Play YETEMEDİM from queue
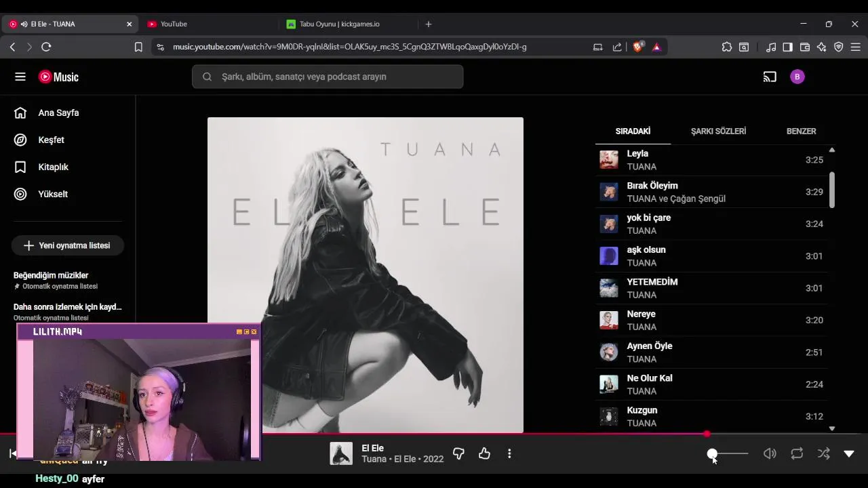Image resolution: width=868 pixels, height=488 pixels. tap(711, 288)
